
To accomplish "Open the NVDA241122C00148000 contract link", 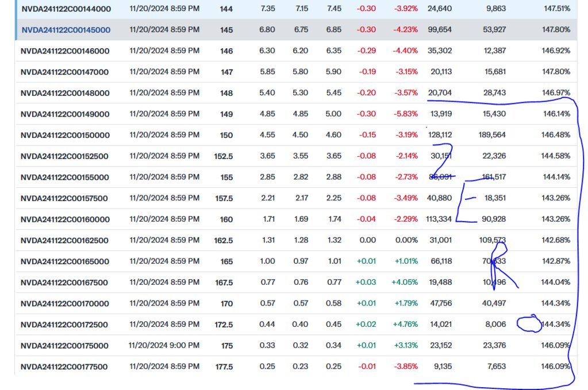I will coord(65,93).
